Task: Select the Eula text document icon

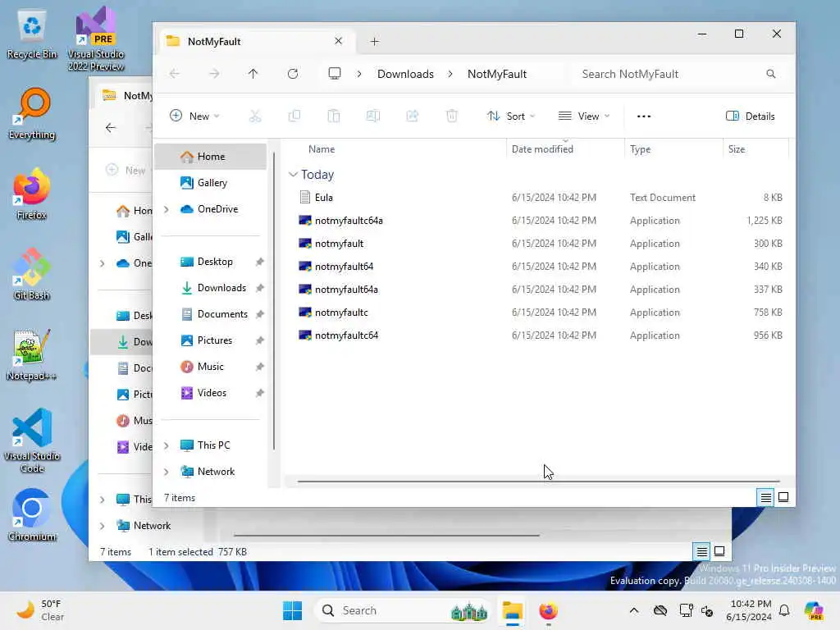Action: (305, 197)
